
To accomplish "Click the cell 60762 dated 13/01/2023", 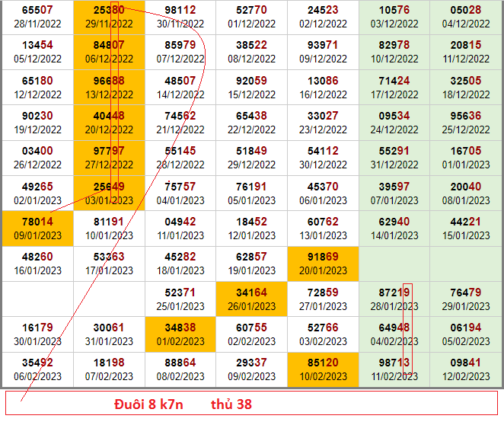I will point(323,229).
